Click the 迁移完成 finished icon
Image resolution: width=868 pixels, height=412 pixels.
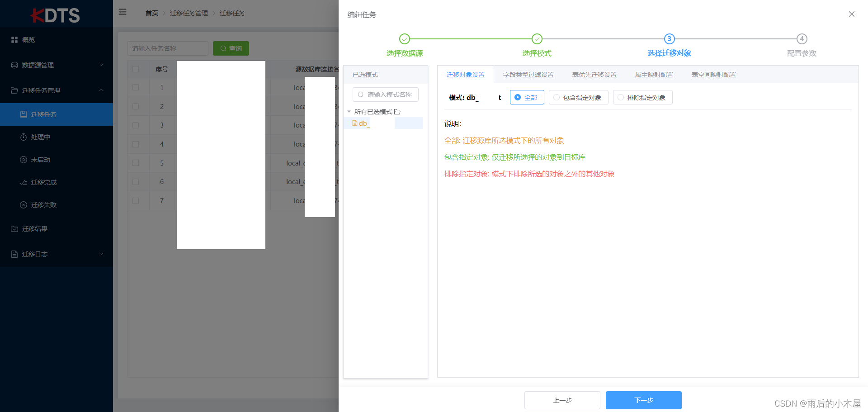click(x=24, y=182)
